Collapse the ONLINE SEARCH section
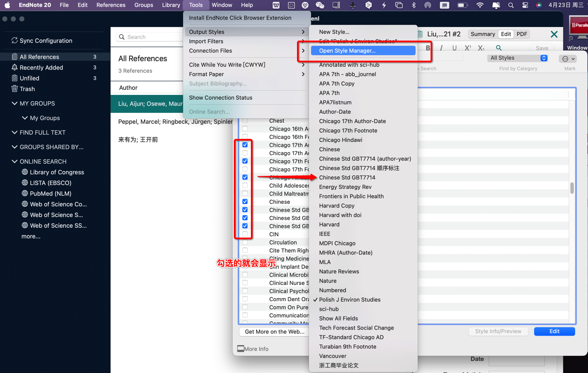 (15, 162)
